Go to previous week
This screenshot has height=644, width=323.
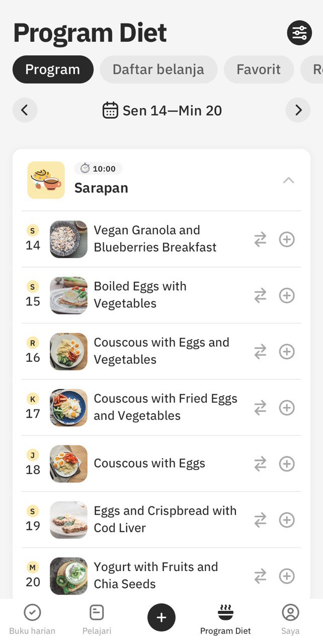[25, 110]
